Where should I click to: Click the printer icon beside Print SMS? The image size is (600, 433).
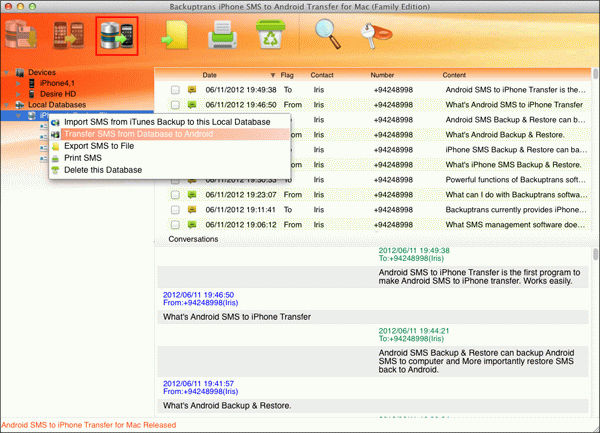tap(55, 158)
